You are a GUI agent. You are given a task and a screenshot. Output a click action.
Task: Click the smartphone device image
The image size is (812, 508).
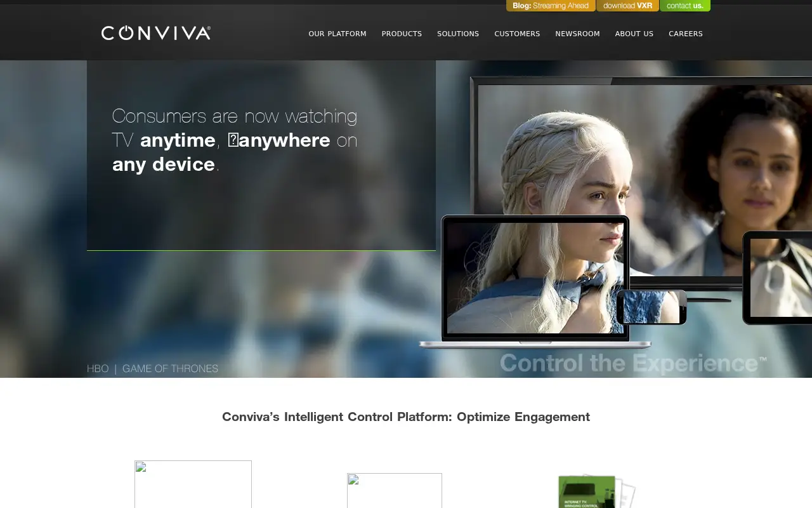tap(652, 307)
